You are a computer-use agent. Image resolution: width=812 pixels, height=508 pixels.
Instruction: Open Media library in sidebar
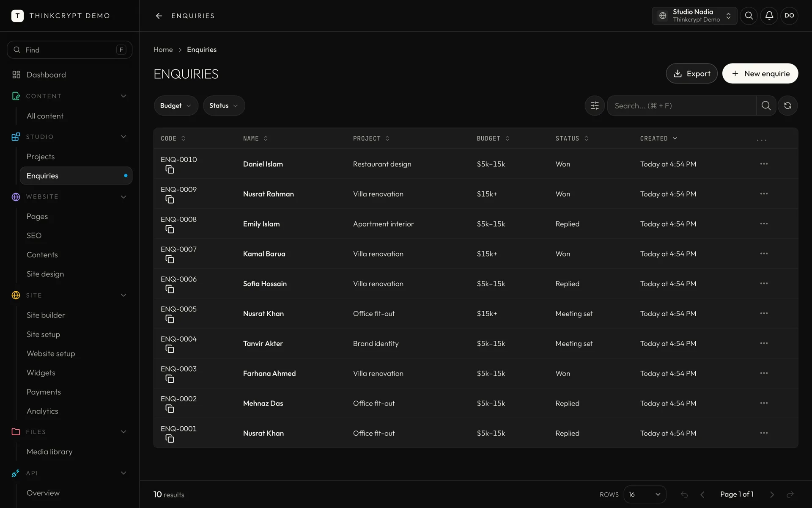pos(49,452)
